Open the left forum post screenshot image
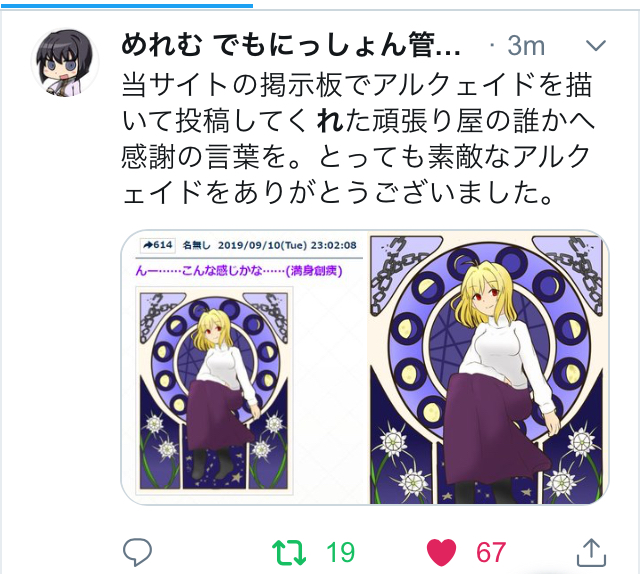 244,367
